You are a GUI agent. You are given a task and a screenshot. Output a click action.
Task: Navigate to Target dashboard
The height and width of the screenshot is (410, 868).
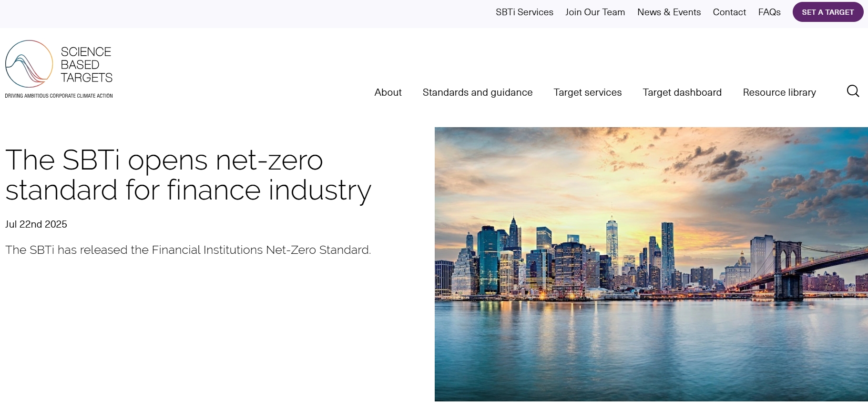(x=682, y=92)
